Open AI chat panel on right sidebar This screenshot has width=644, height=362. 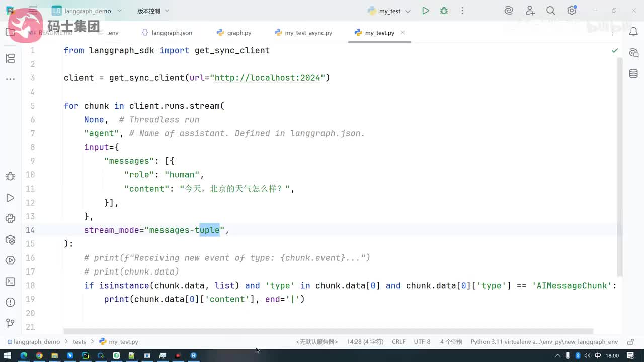633,53
